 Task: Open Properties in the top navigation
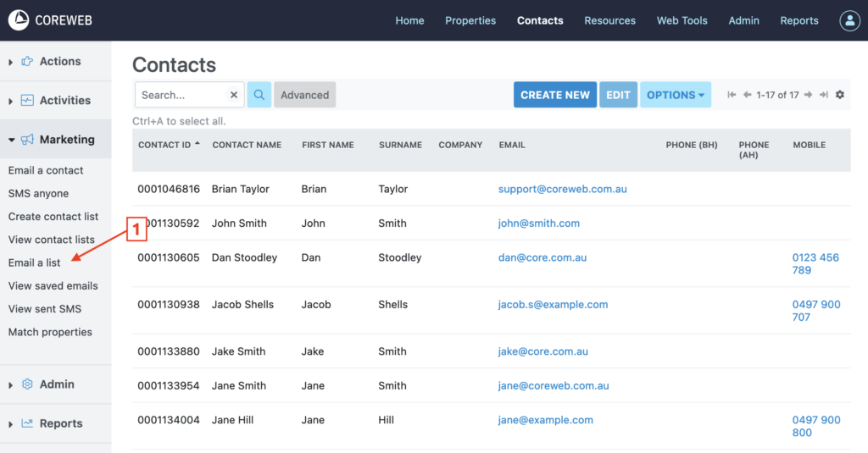coord(470,20)
